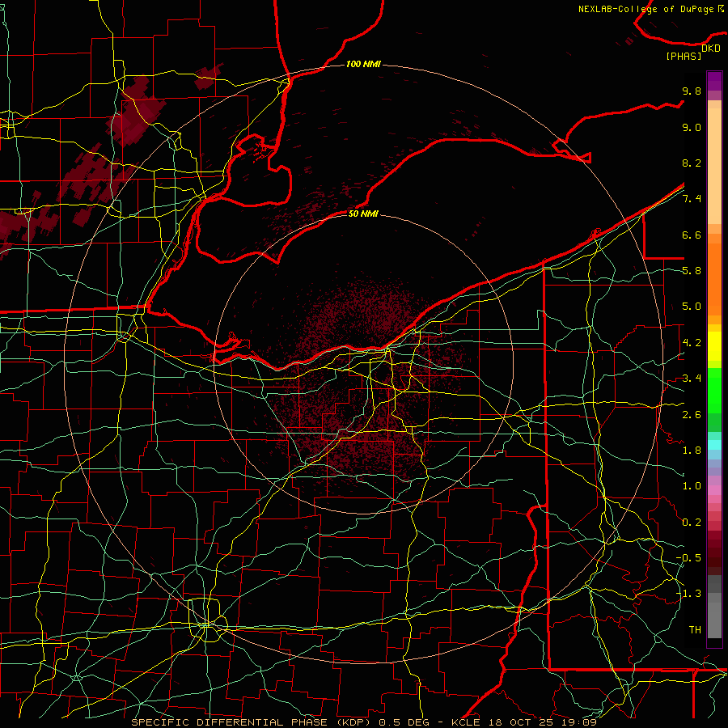Select the 2.6 scale value
The width and height of the screenshot is (728, 728).
(x=692, y=415)
